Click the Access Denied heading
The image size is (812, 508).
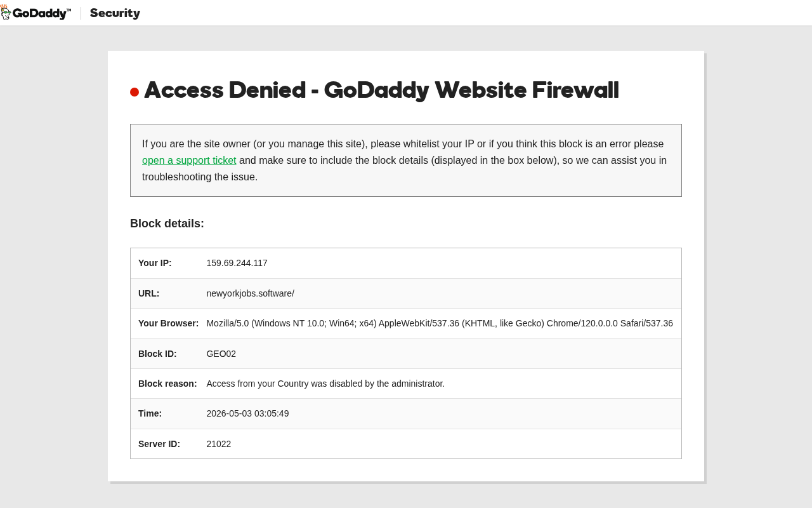[x=381, y=90]
